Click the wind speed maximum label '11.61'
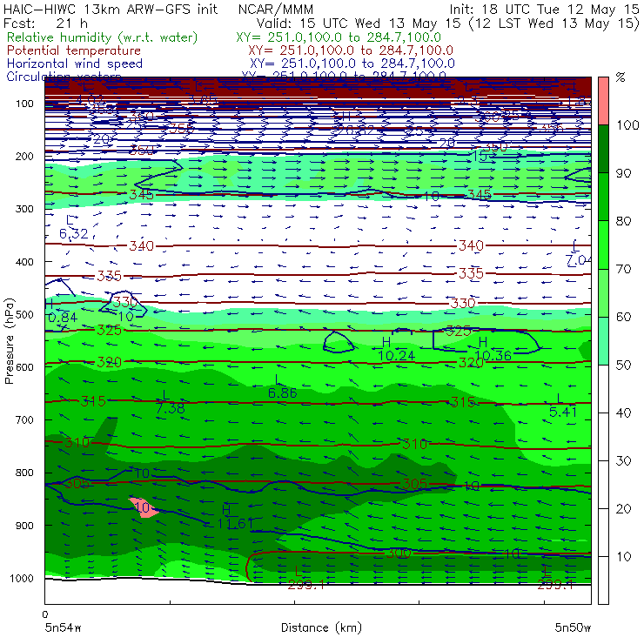The height and width of the screenshot is (644, 644). tap(235, 524)
